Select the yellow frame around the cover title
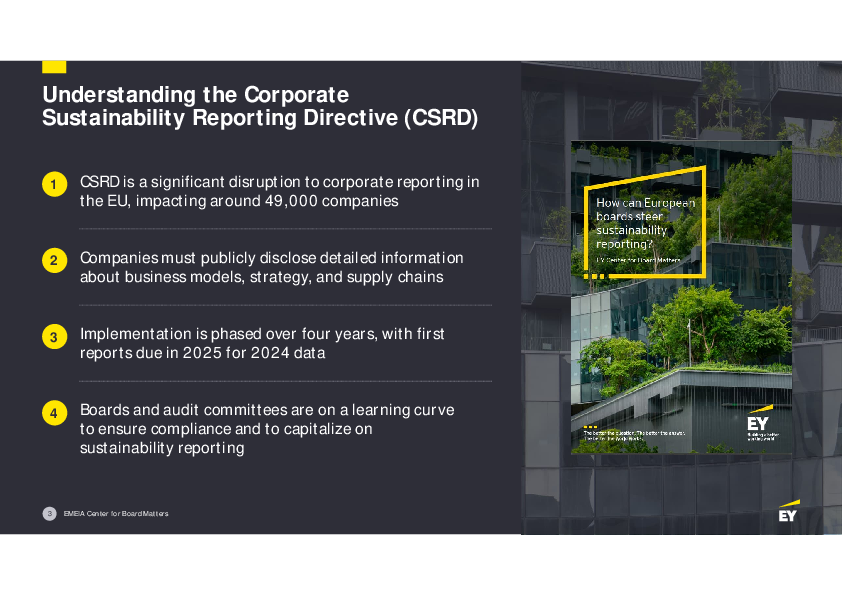This screenshot has height=595, width=842. (644, 219)
